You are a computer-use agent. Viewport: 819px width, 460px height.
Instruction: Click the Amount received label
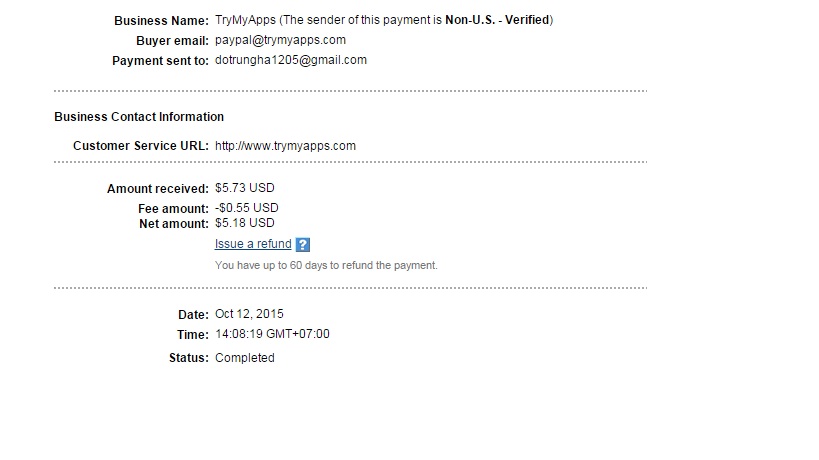tap(158, 189)
